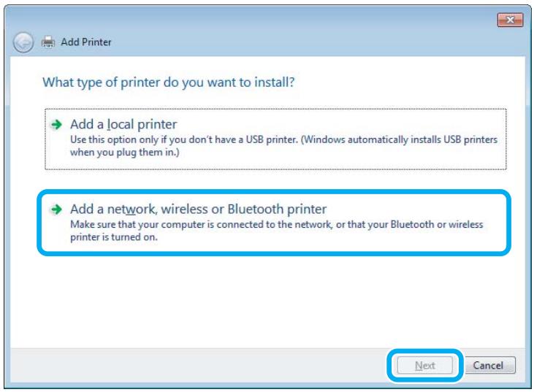Choose Add a network, wireless or Bluetooth printer
The height and width of the screenshot is (392, 534).
click(x=274, y=223)
